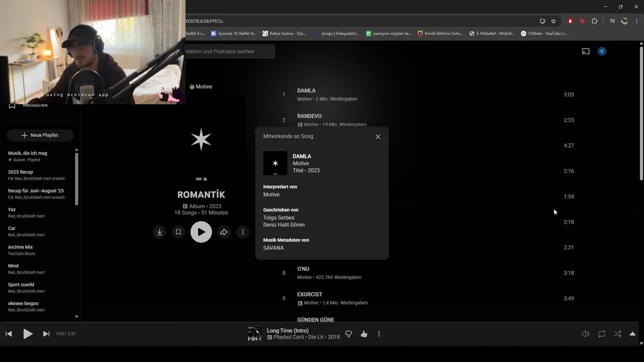Share the ROMANTİK album
This screenshot has height=362, width=644.
[224, 232]
